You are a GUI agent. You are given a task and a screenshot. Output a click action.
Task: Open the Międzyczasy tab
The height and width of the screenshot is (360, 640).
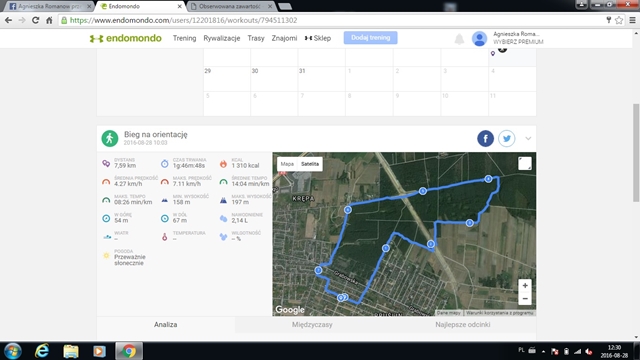[312, 325]
